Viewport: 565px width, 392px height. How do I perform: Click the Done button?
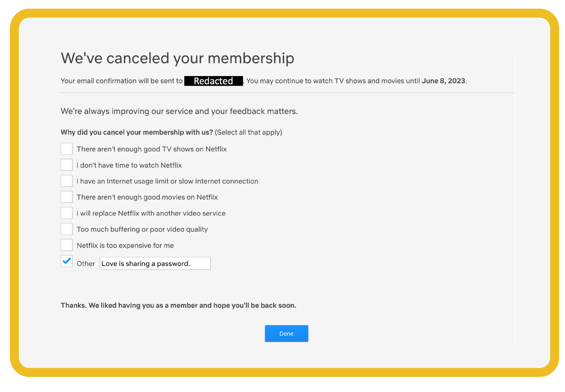point(286,333)
